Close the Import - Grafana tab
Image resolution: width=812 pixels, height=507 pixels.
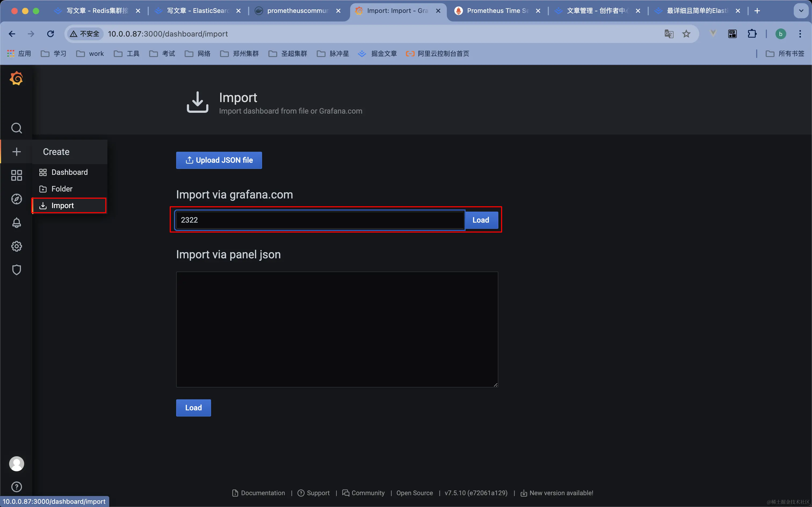(438, 11)
